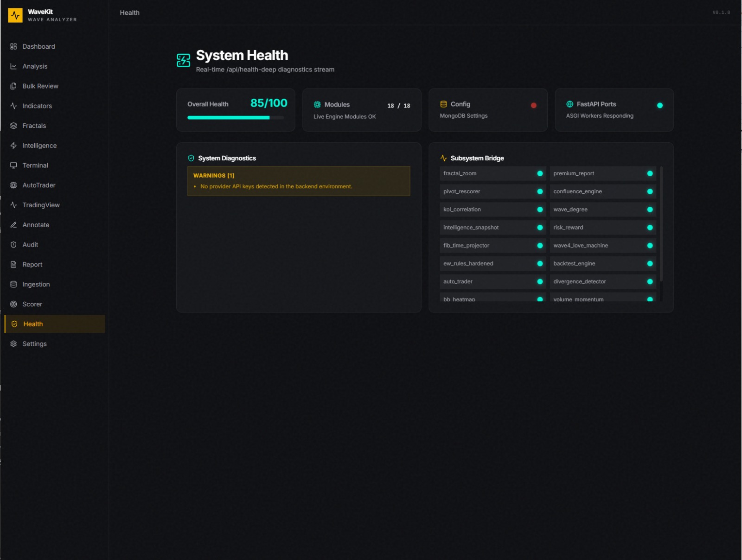Click the Indicators pulse icon
This screenshot has width=742, height=560.
(13, 106)
